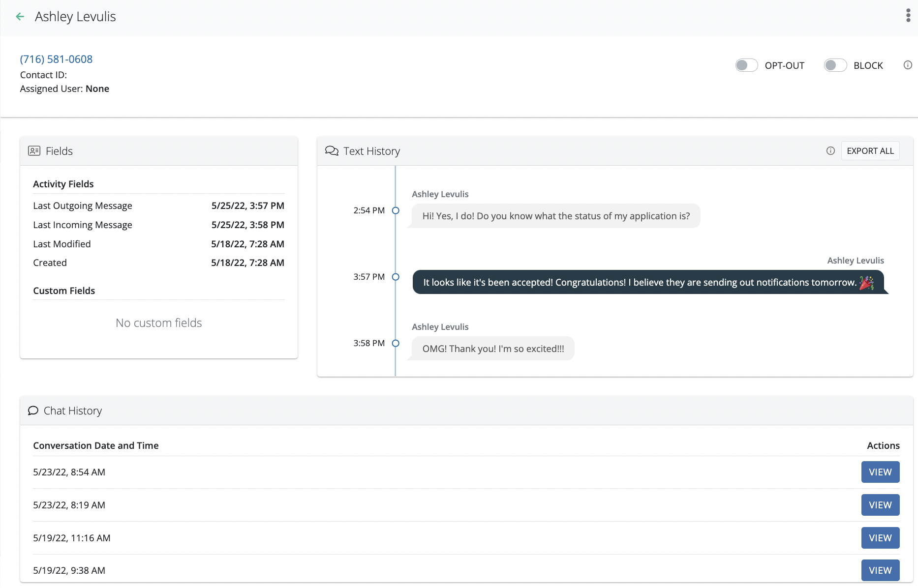Click the party popper emoji in message
Screen dimensions: 918x588
pos(866,282)
